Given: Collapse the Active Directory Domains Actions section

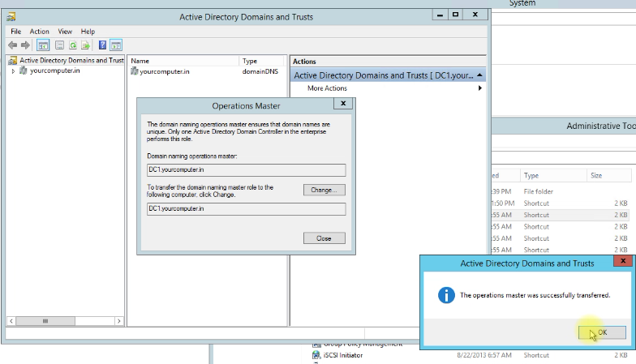Looking at the screenshot, I should 480,75.
